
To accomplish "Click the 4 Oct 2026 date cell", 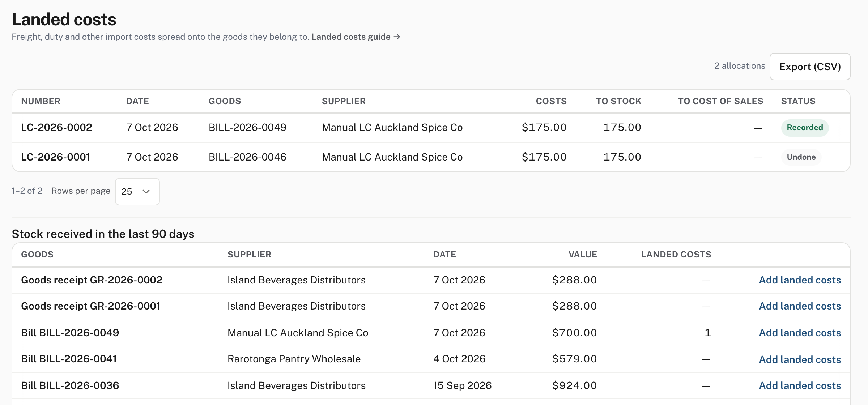I will pyautogui.click(x=459, y=359).
